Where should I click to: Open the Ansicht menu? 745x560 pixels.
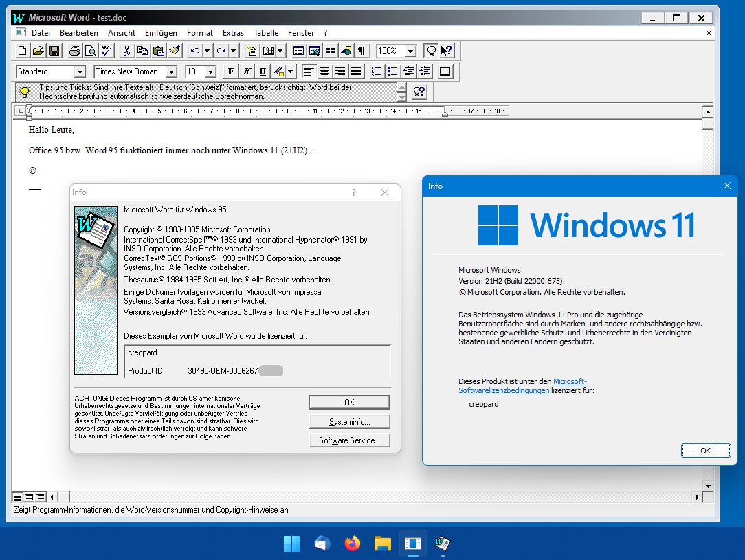122,33
